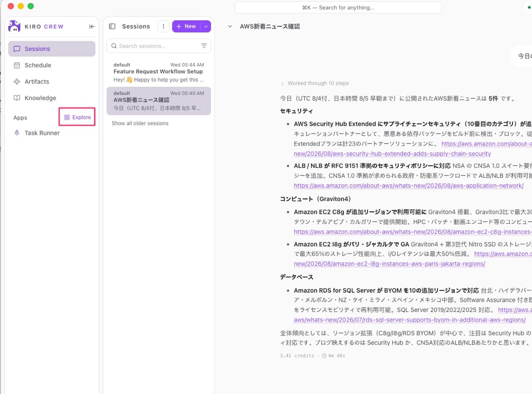The width and height of the screenshot is (532, 394).
Task: Open the amazon-ec2-c8g-instances link
Action: point(413,231)
